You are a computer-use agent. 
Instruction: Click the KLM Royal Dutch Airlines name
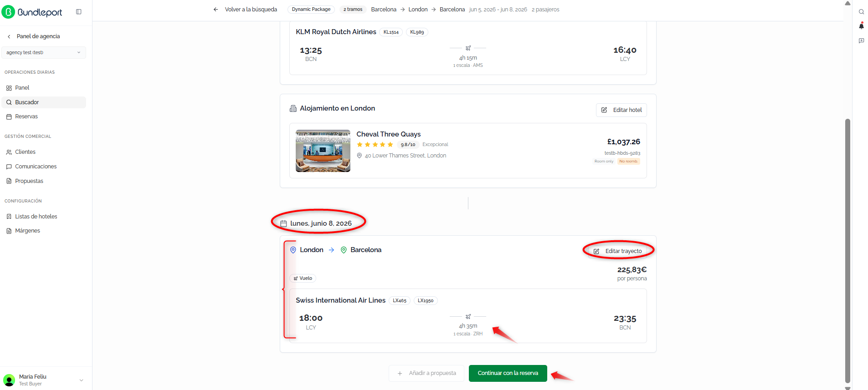pos(336,32)
